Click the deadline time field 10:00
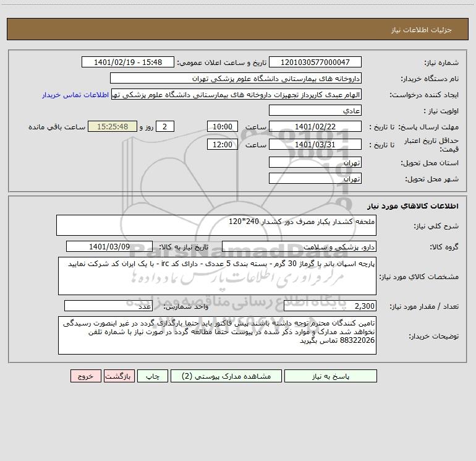Screen dimensions: 476x461 tap(222, 126)
